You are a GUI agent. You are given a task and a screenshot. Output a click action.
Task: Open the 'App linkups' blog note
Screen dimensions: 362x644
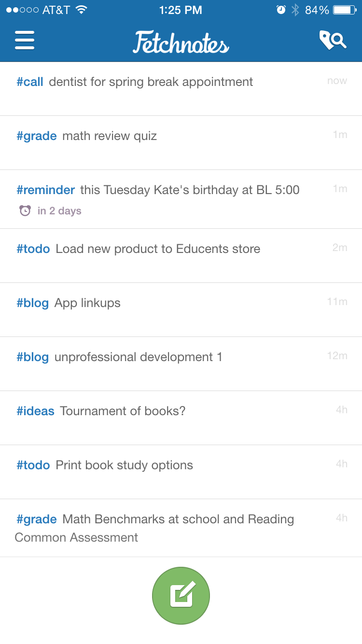[x=181, y=310]
